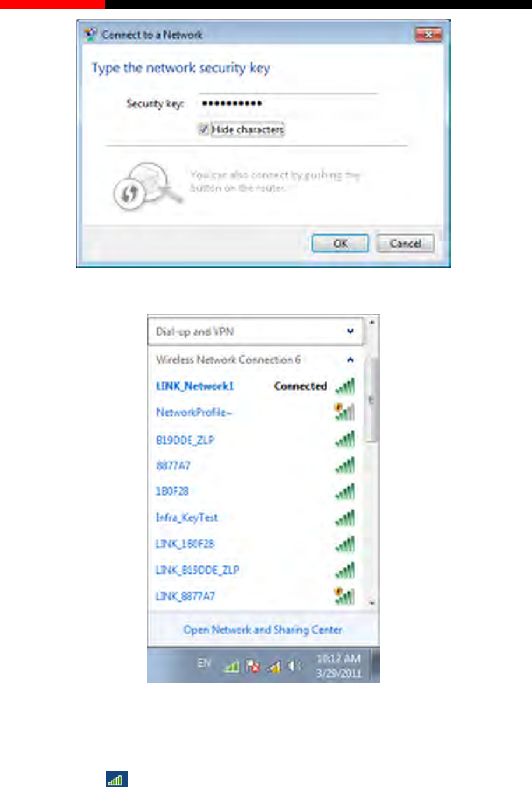Uncheck the Hide characters checkbox
Image resolution: width=532 pixels, height=787 pixels.
(203, 129)
